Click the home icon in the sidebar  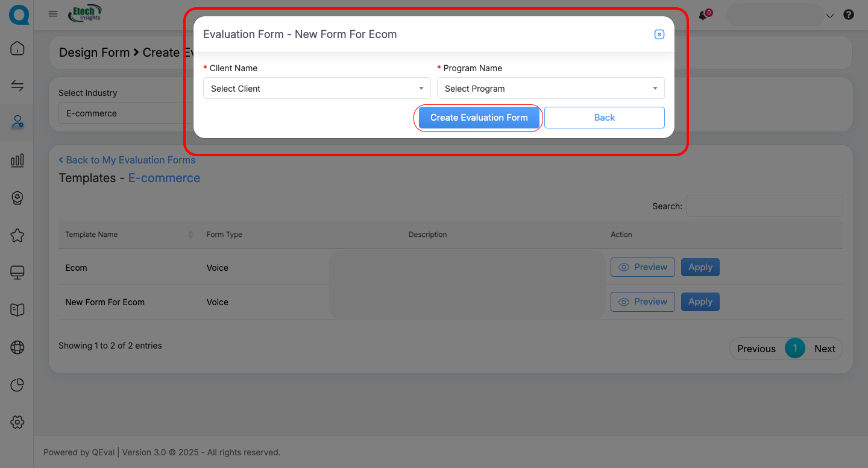[17, 48]
